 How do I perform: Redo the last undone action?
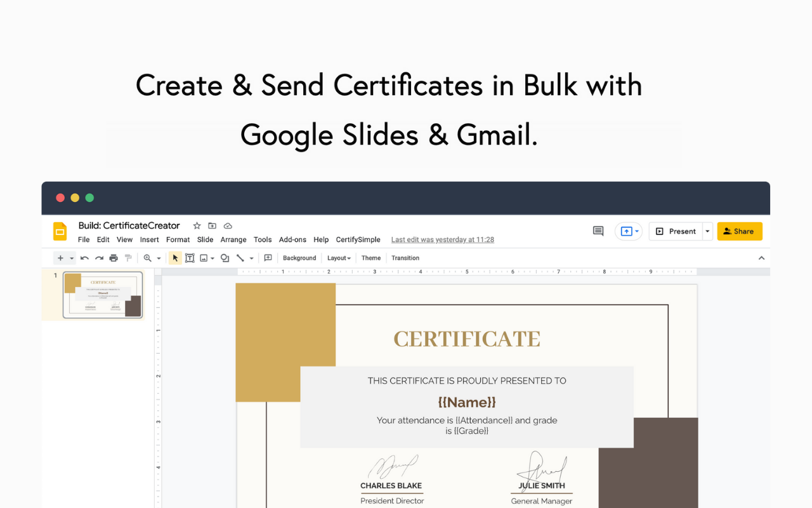(99, 258)
